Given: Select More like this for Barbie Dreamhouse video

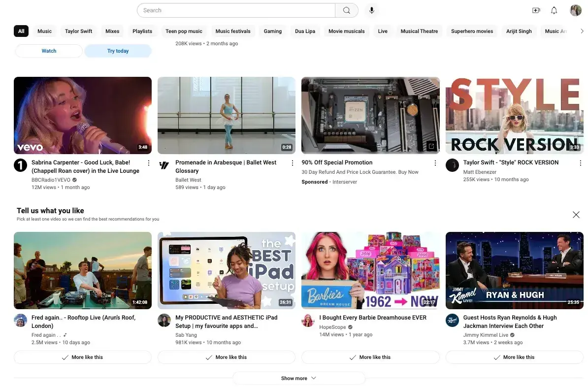Looking at the screenshot, I should (370, 357).
